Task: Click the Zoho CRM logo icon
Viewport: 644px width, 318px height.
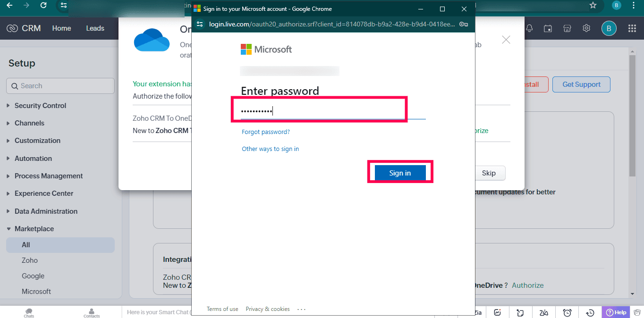Action: (x=12, y=28)
